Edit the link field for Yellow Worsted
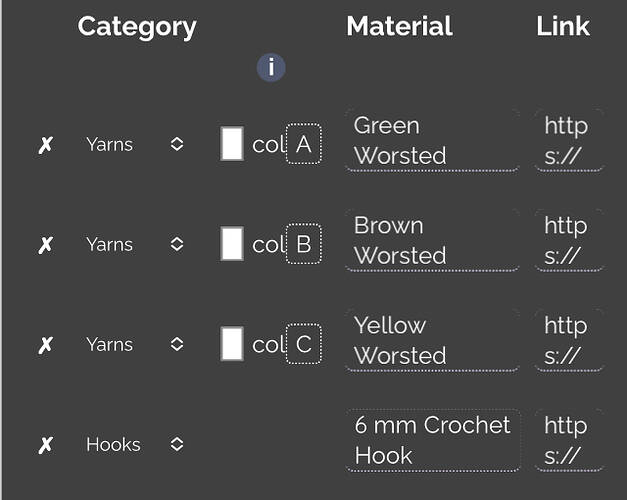Image resolution: width=627 pixels, height=500 pixels. point(569,340)
